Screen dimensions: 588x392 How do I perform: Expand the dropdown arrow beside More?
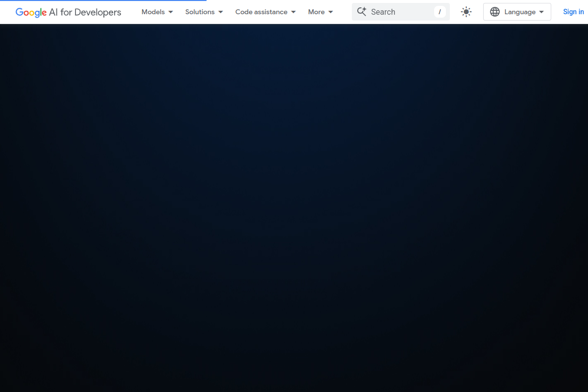[x=330, y=12]
